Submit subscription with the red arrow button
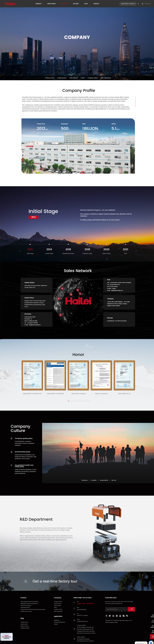 pos(132,609)
